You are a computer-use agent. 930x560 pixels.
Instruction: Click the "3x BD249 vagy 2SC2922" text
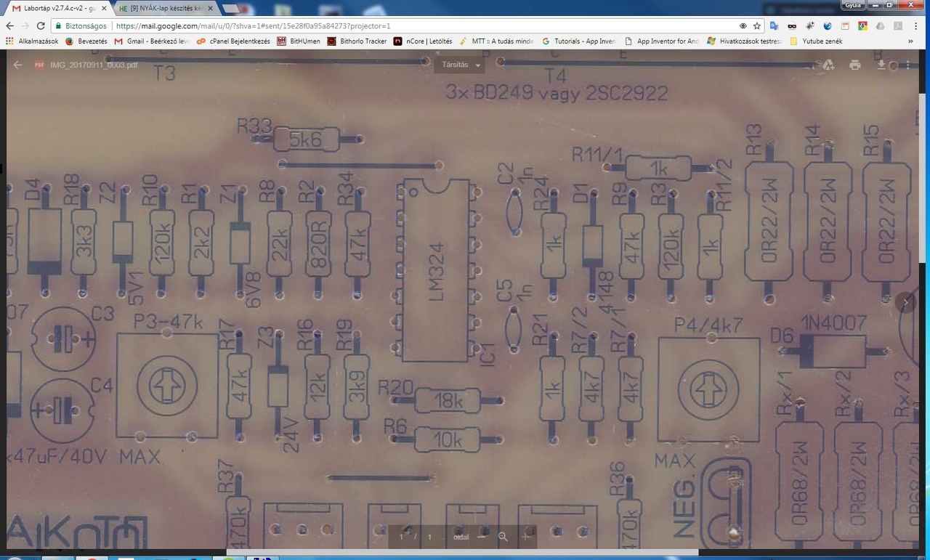click(x=557, y=94)
